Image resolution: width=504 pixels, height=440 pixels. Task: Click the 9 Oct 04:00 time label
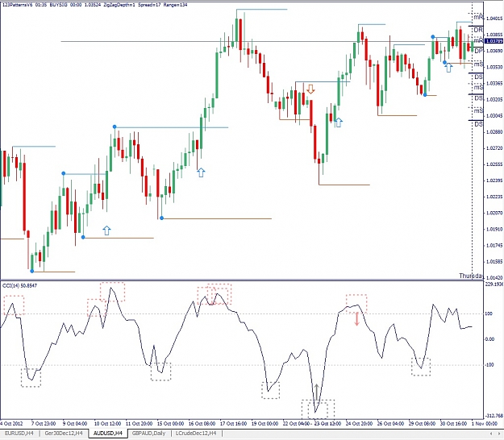[74, 424]
